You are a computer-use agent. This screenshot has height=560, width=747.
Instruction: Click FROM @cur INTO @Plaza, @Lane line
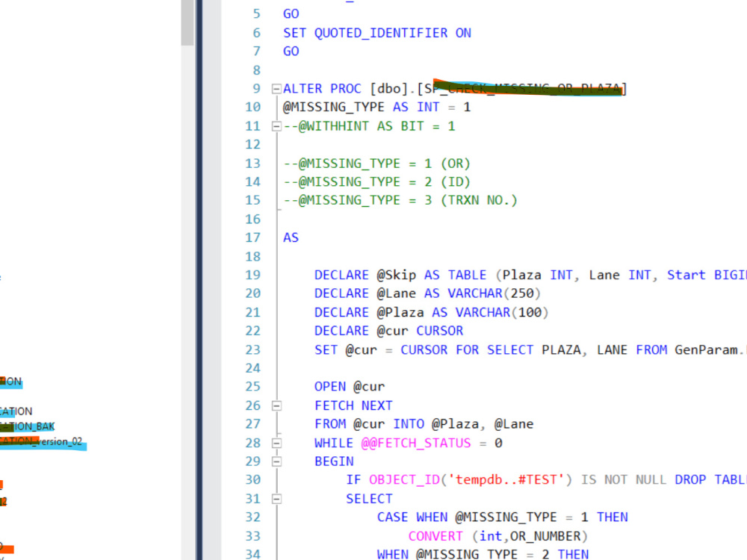click(x=424, y=424)
